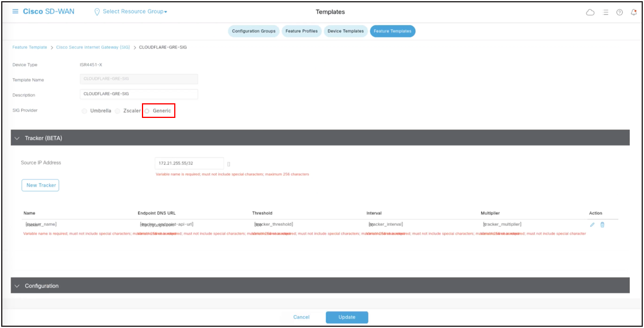Viewport: 644px width, 328px height.
Task: Select the Zscaler SIG provider
Action: (117, 111)
